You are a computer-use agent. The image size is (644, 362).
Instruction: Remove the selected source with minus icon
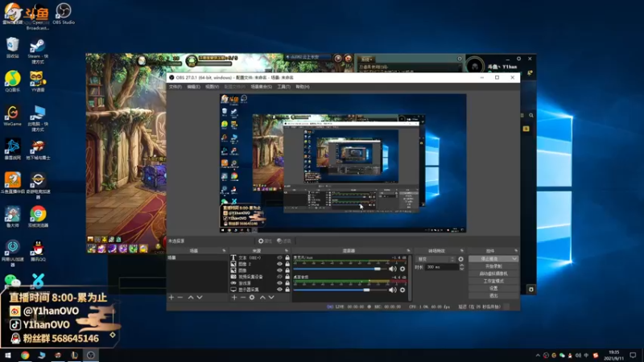tap(243, 297)
